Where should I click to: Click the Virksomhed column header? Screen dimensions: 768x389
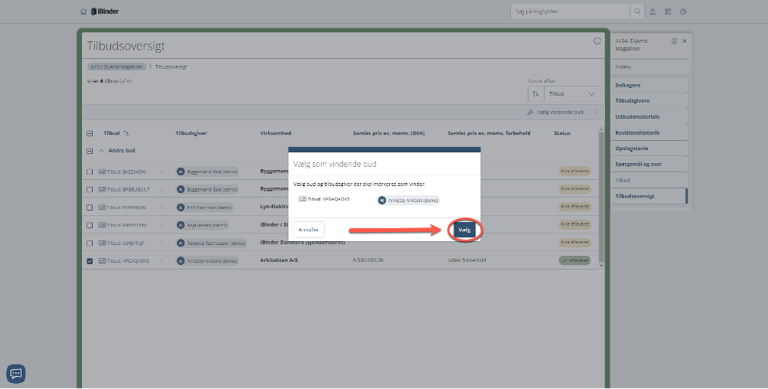pos(276,133)
